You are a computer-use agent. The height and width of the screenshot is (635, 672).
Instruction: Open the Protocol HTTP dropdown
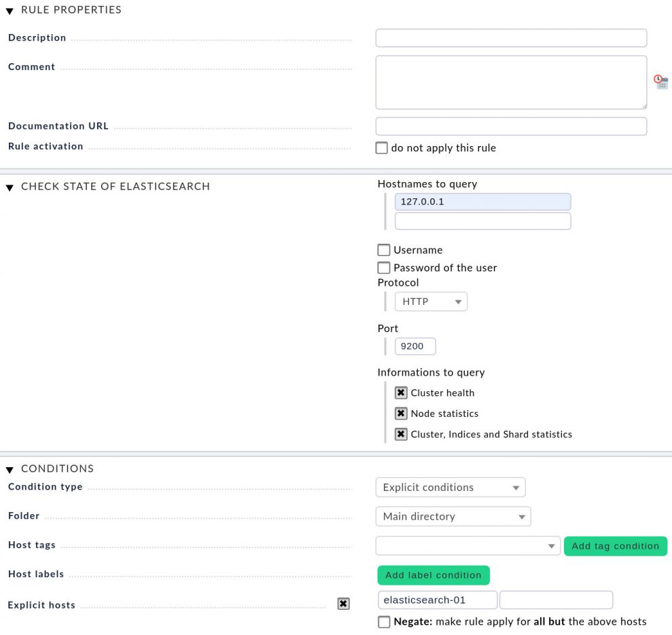431,302
